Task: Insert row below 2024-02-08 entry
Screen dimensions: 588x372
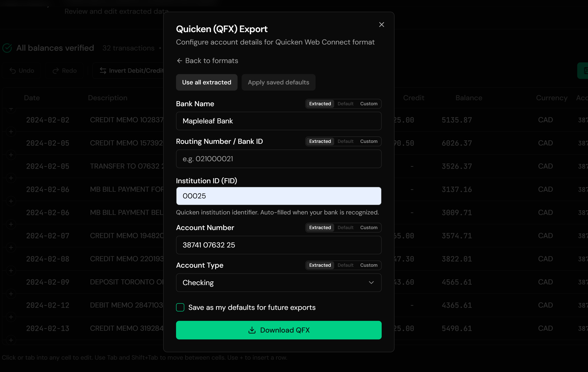Action: coord(11,271)
